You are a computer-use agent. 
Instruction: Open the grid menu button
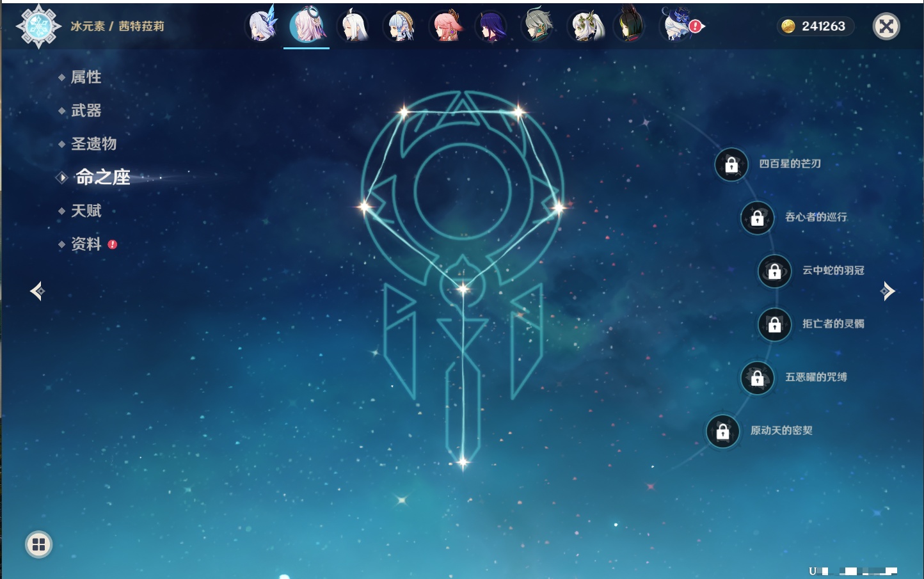(38, 544)
